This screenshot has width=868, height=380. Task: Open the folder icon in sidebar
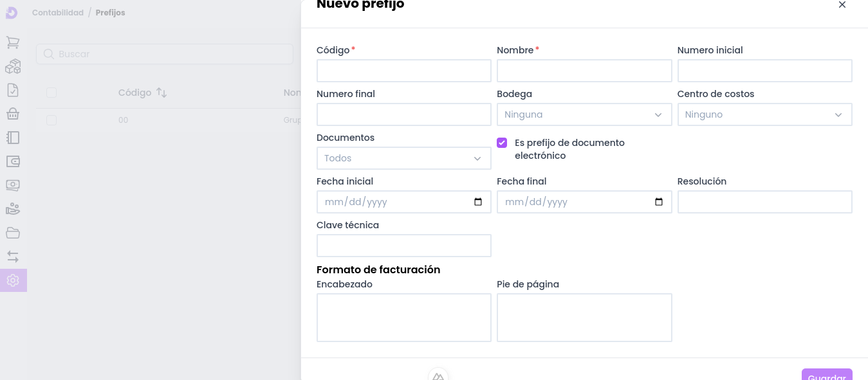pos(13,233)
